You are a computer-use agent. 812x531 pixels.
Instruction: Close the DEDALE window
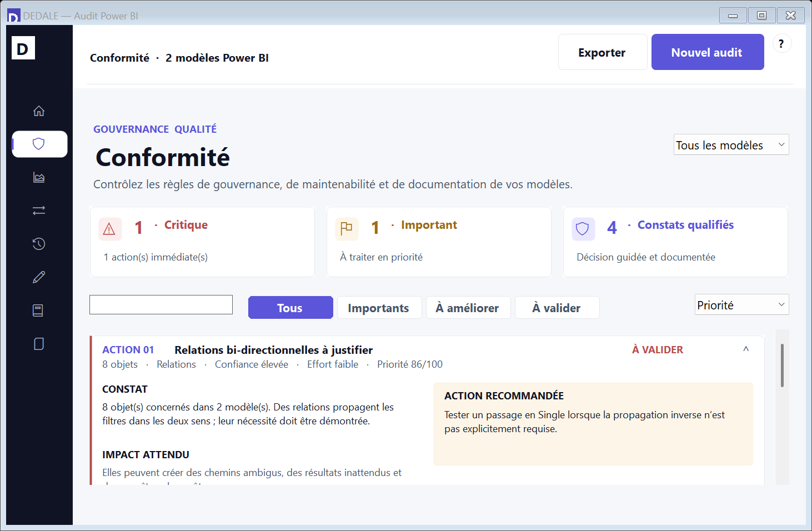(x=791, y=16)
